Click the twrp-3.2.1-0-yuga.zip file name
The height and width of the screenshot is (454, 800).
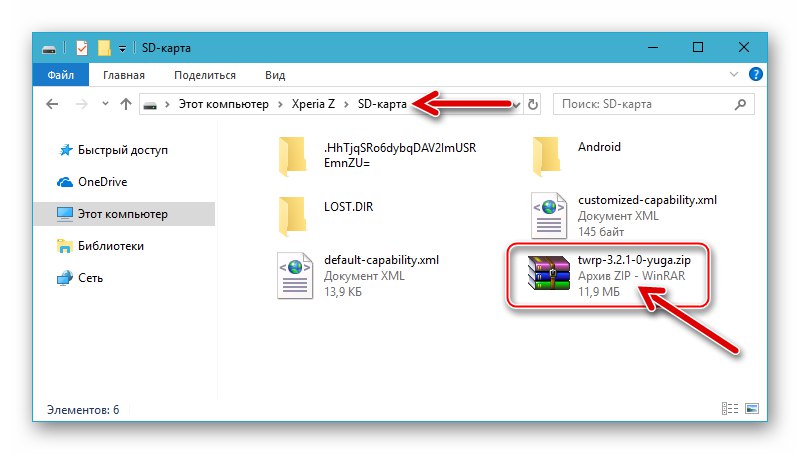pos(634,260)
